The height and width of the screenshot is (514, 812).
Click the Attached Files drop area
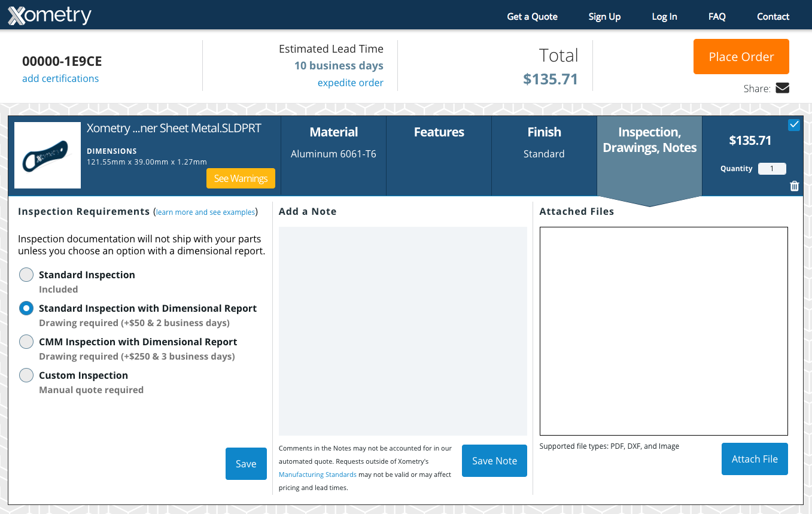pyautogui.click(x=664, y=331)
